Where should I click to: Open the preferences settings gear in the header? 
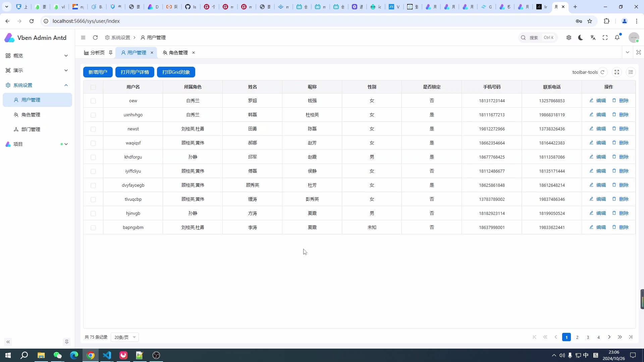569,38
